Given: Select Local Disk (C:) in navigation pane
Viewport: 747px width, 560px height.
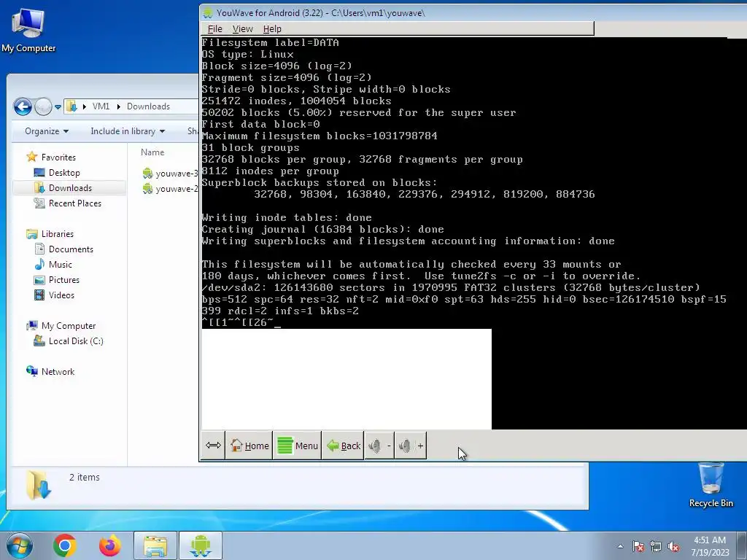Looking at the screenshot, I should click(x=76, y=341).
